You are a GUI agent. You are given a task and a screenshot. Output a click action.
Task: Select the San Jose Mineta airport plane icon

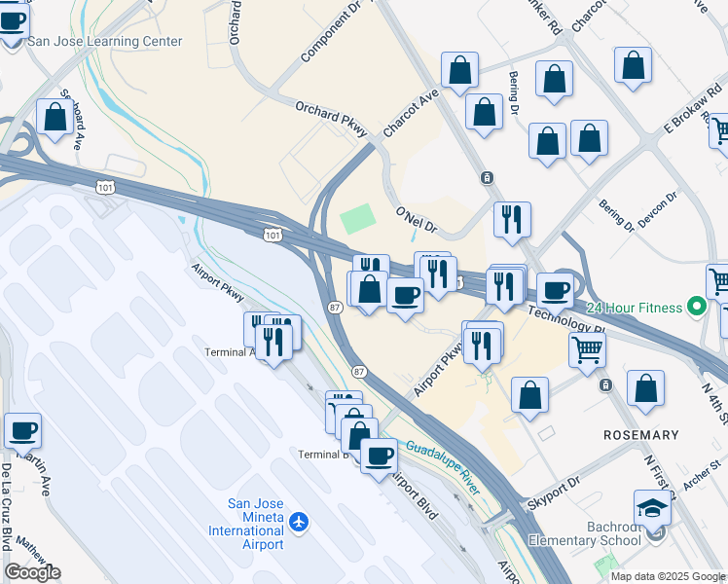299,523
